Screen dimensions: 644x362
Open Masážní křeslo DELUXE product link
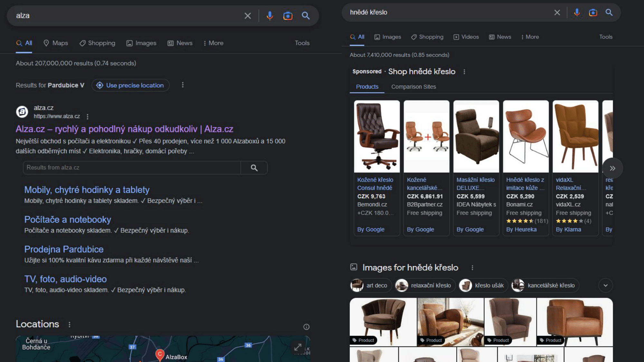475,184
